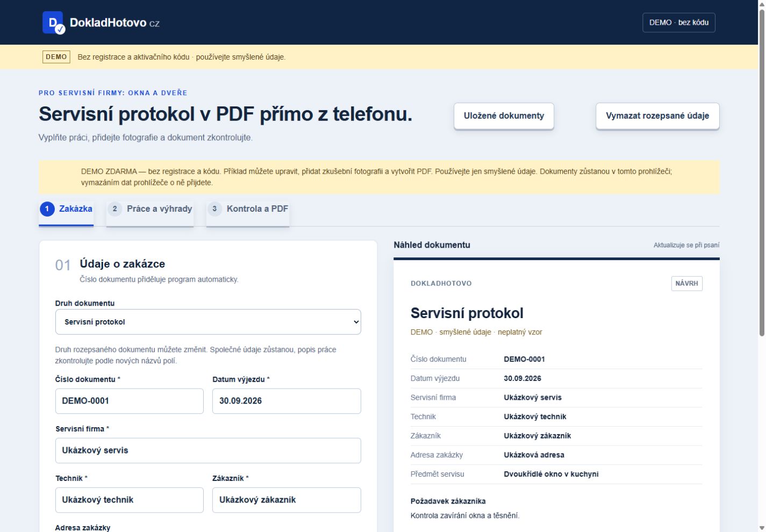The height and width of the screenshot is (532, 766).
Task: Click preview value Ukázkový servis
Action: coord(533,398)
